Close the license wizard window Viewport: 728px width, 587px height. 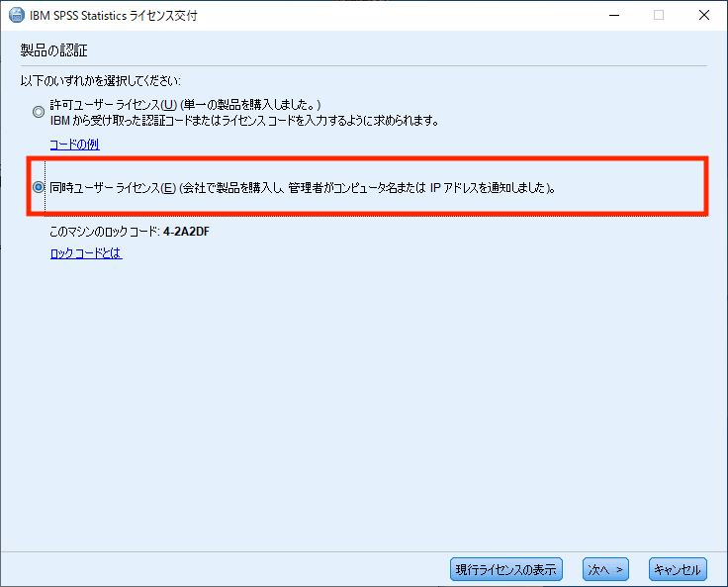[704, 15]
